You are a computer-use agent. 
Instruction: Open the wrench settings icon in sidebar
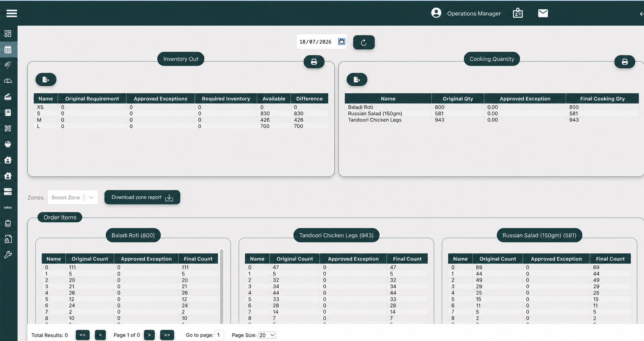tap(8, 255)
